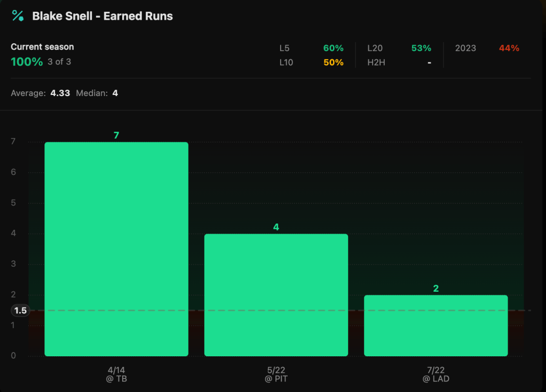Image resolution: width=546 pixels, height=392 pixels.
Task: Click the 4/14 @ TB axis label
Action: pos(116,374)
